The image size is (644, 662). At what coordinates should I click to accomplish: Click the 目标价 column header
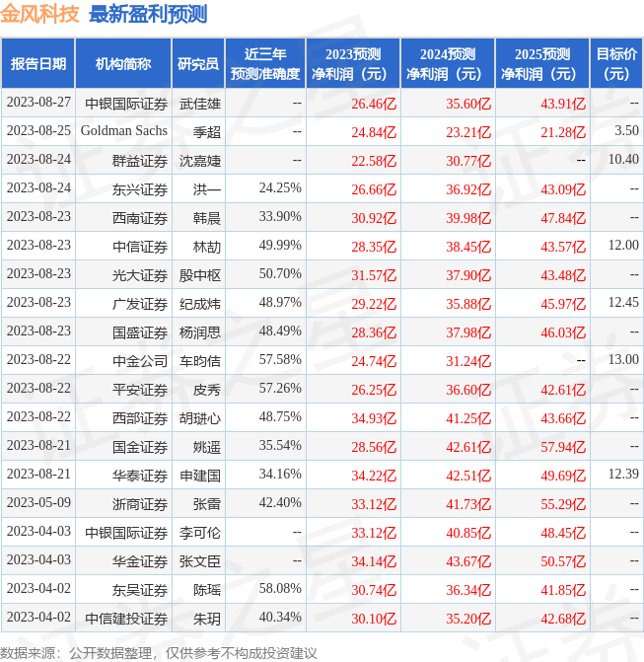coord(616,64)
